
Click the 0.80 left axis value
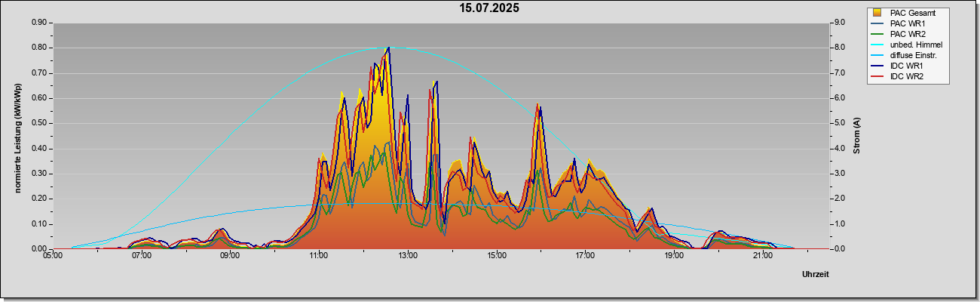click(39, 48)
